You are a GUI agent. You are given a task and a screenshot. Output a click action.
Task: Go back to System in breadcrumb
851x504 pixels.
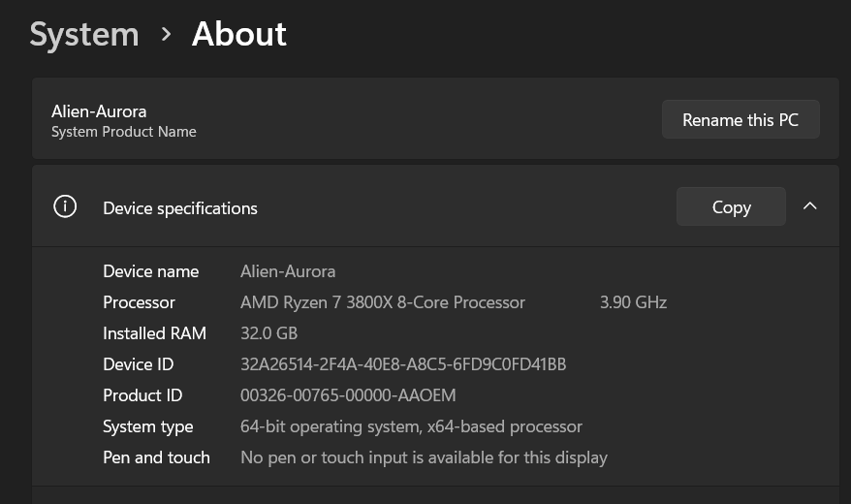(x=84, y=35)
